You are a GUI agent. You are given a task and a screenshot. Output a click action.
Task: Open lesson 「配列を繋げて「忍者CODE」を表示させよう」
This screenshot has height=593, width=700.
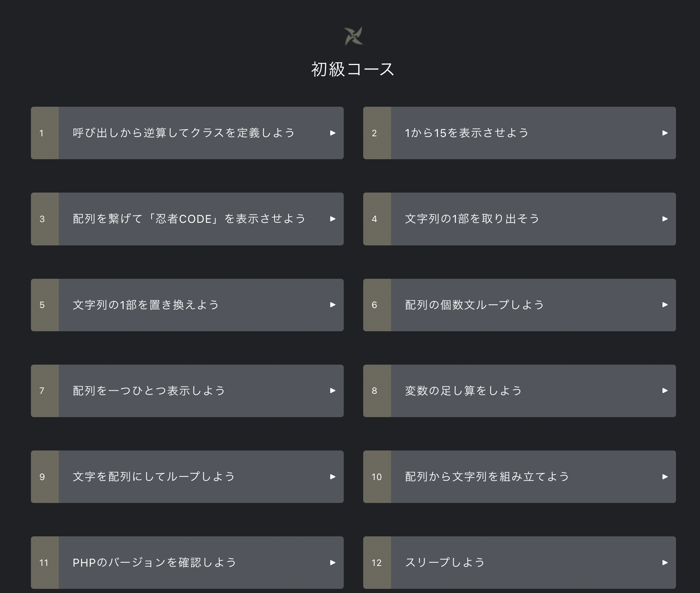point(189,219)
